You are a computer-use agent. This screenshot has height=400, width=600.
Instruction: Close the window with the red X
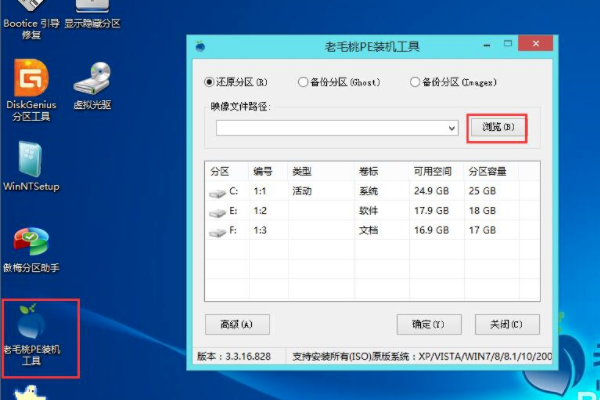point(536,43)
